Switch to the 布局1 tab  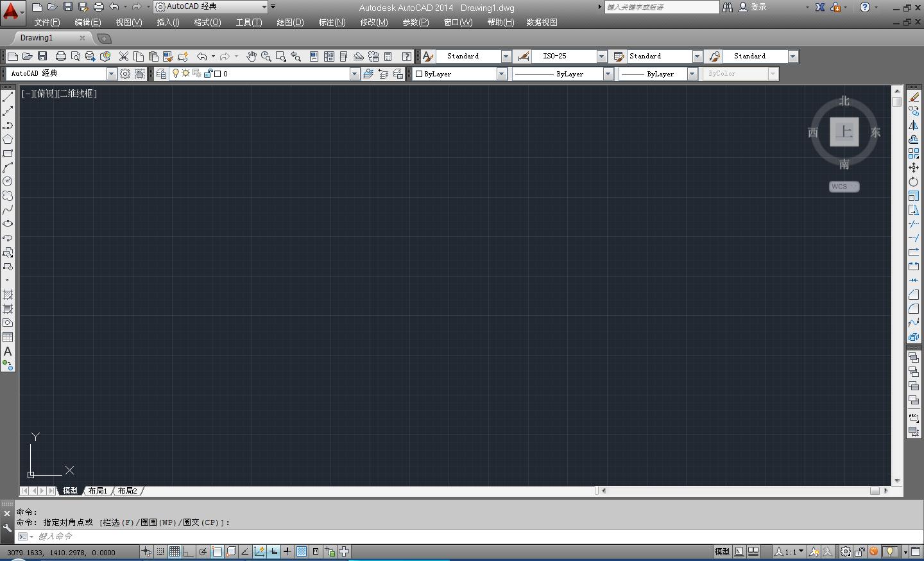coord(98,491)
